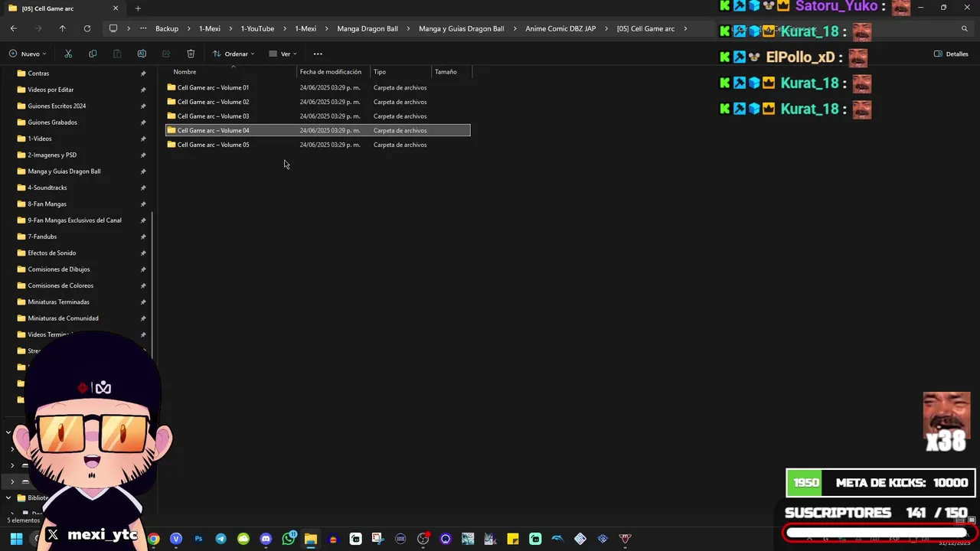The height and width of the screenshot is (551, 980).
Task: Open the Ver view dropdown
Action: tap(283, 54)
